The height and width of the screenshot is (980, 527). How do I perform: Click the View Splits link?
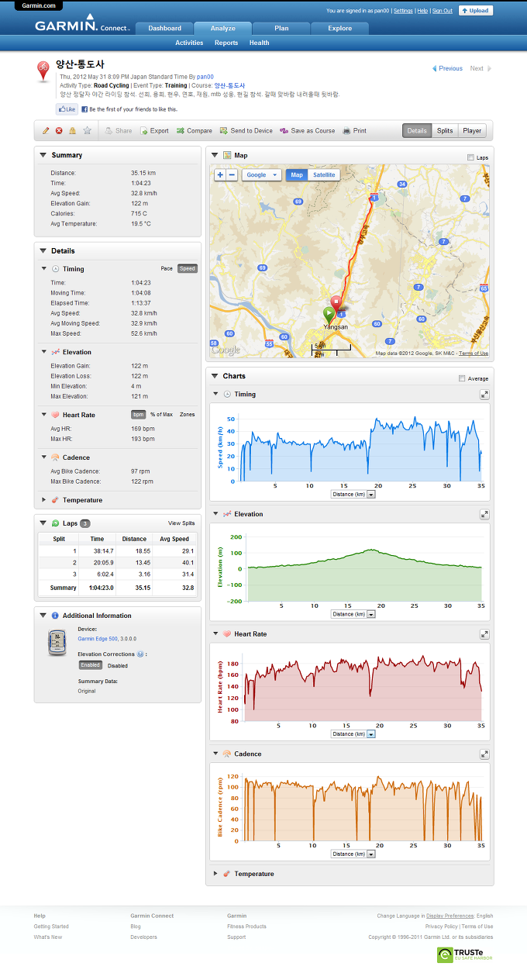coord(181,523)
